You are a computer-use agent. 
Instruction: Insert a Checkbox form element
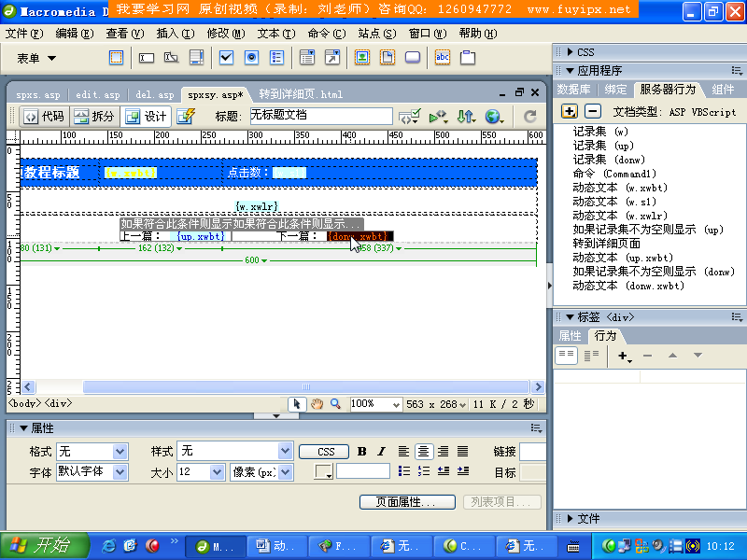point(226,58)
